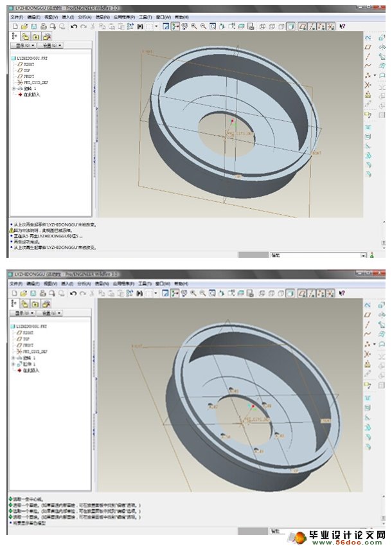The image size is (392, 549).
Task: Toggle datum planes display in upper window
Action: [x=303, y=26]
